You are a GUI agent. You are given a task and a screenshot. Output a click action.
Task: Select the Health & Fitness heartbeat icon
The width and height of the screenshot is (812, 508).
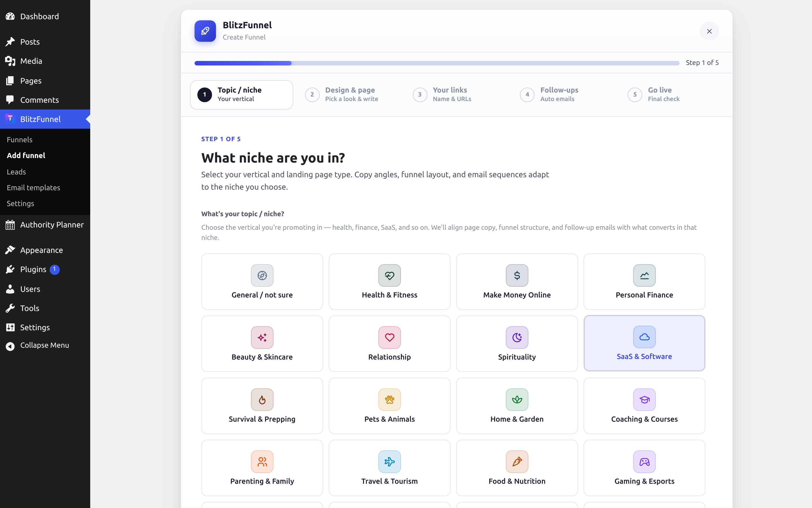coord(389,275)
